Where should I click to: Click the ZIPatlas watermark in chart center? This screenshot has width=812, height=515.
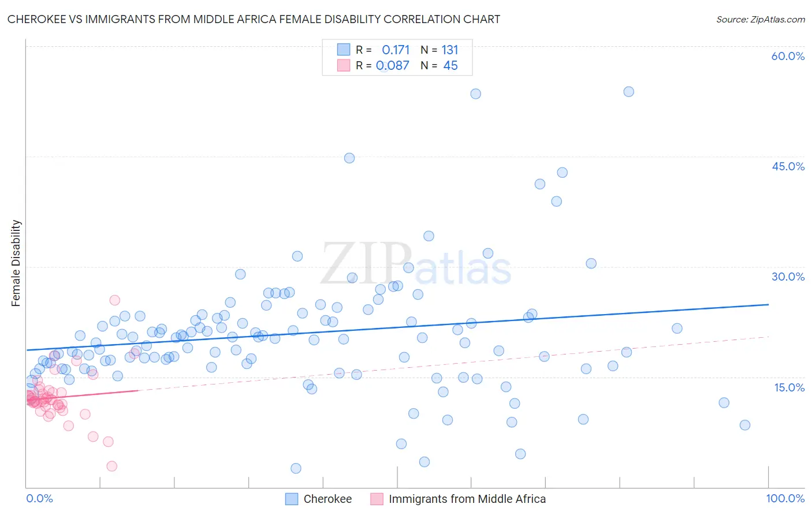click(x=416, y=264)
